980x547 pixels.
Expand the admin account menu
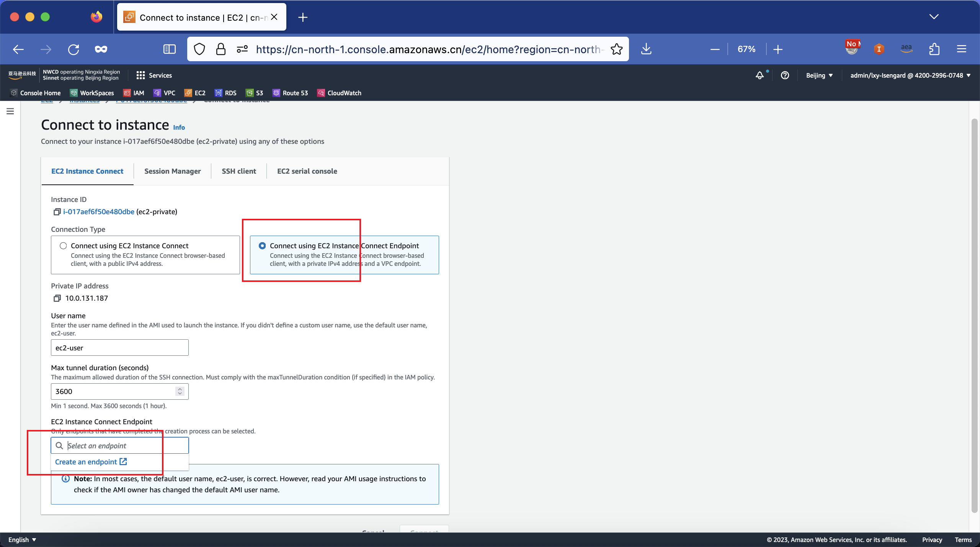pyautogui.click(x=910, y=75)
